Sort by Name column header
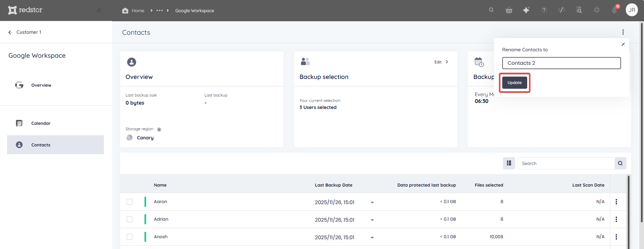 [160, 185]
